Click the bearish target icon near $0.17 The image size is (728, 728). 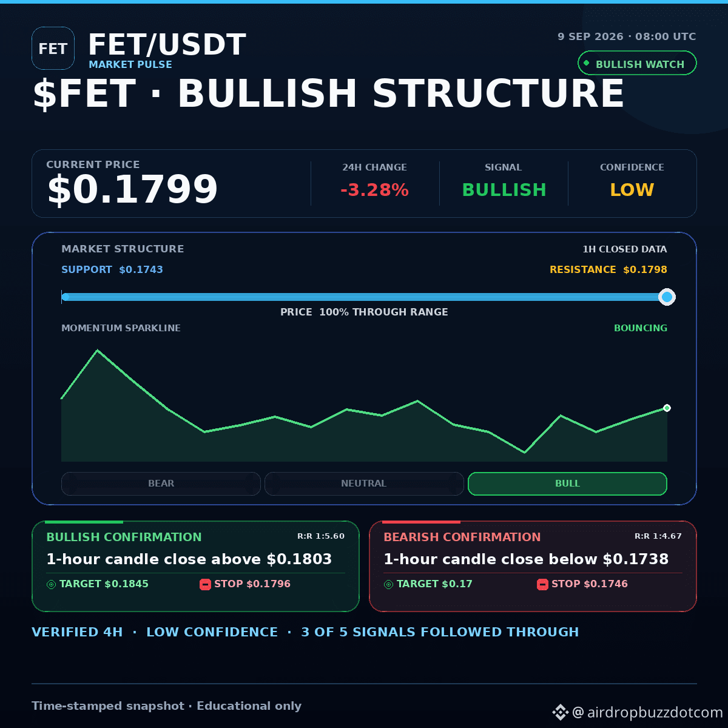point(389,584)
